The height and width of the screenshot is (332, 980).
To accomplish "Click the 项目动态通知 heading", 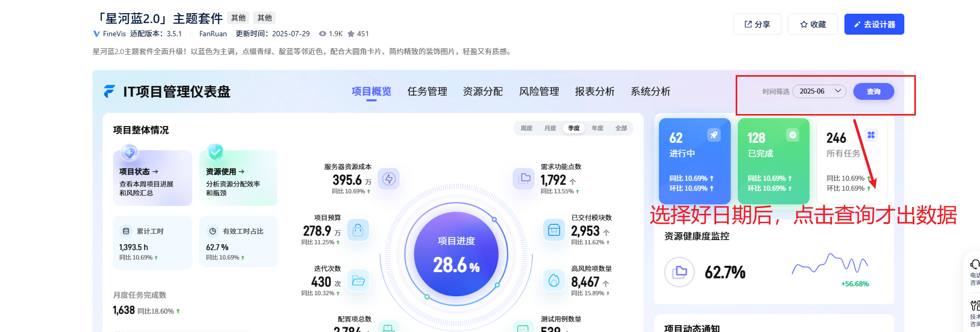I will (x=692, y=328).
